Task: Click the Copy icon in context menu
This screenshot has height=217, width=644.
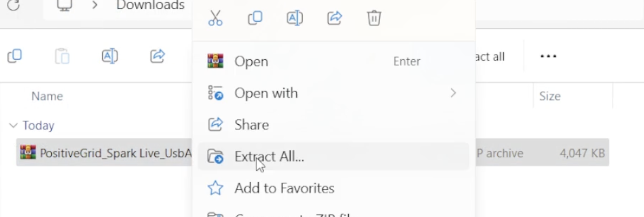Action: pos(255,18)
